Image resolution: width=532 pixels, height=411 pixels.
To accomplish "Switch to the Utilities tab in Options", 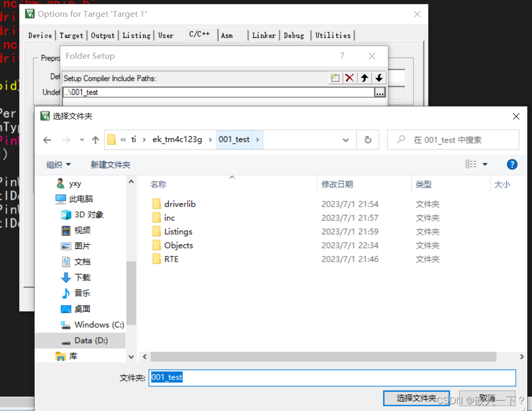I will click(333, 35).
